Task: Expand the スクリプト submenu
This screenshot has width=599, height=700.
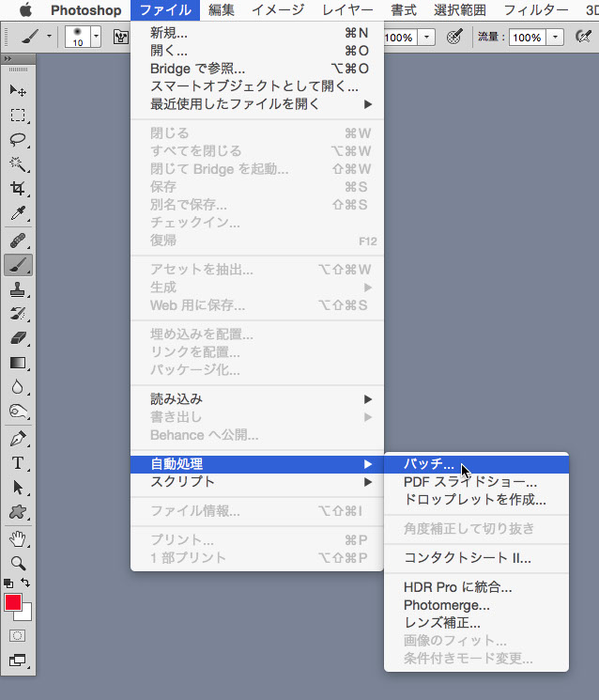Action: coord(257,482)
